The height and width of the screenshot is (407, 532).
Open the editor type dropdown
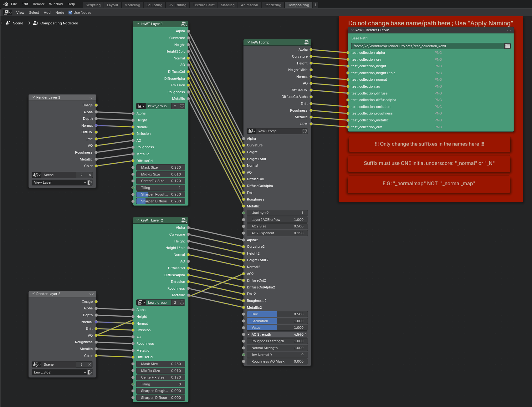[x=8, y=13]
